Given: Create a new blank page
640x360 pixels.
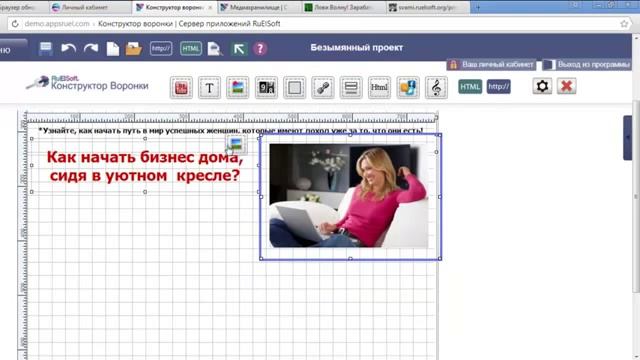Looking at the screenshot, I should (113, 49).
